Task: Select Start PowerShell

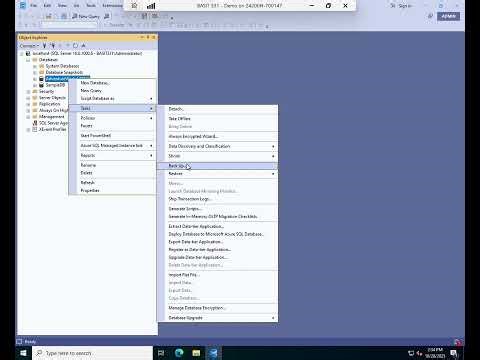Action: [x=112, y=136]
